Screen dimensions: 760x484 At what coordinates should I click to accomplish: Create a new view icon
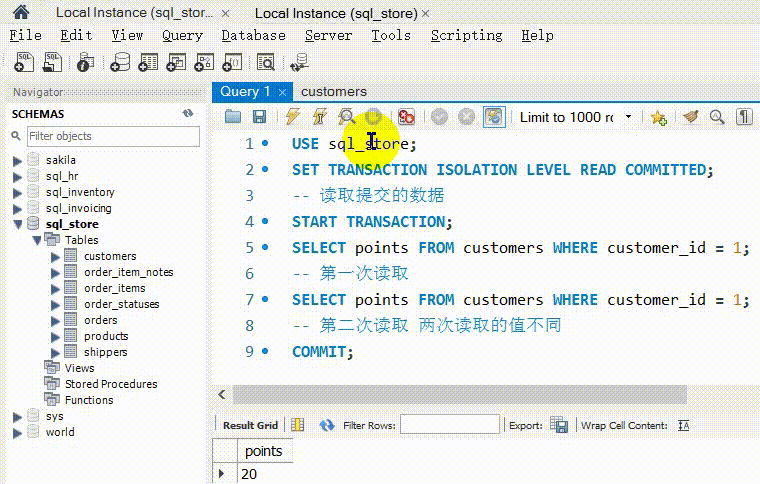[x=176, y=62]
